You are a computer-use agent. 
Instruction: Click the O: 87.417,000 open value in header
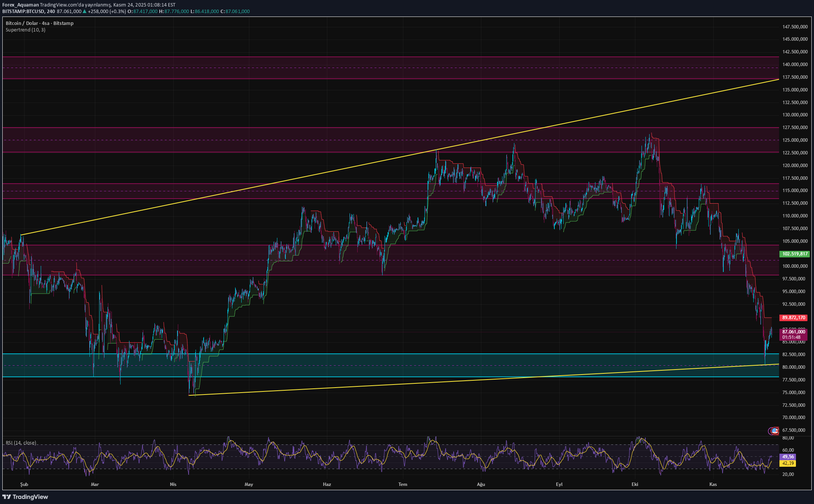[x=143, y=11]
